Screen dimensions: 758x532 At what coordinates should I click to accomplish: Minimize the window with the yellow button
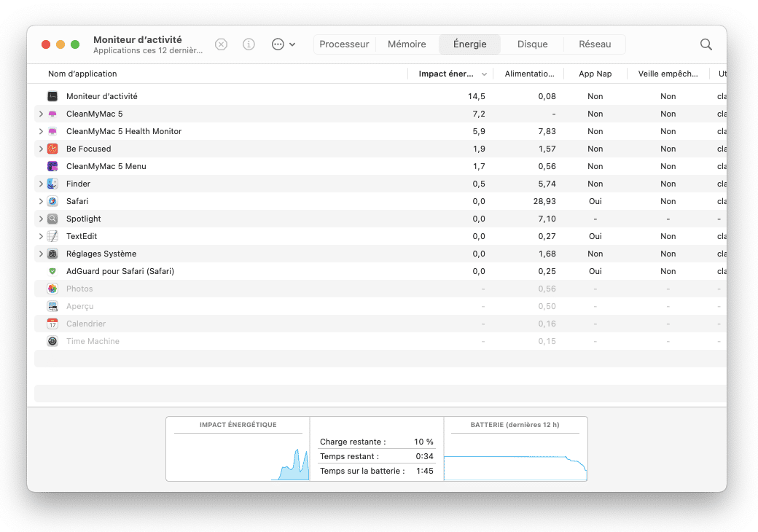[60, 44]
